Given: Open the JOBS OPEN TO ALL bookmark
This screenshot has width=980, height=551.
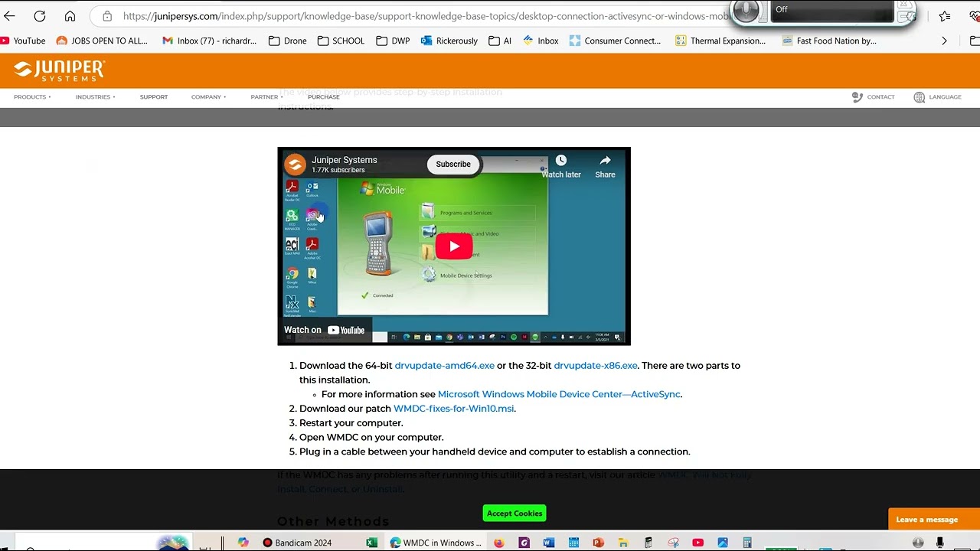Looking at the screenshot, I should pyautogui.click(x=102, y=41).
